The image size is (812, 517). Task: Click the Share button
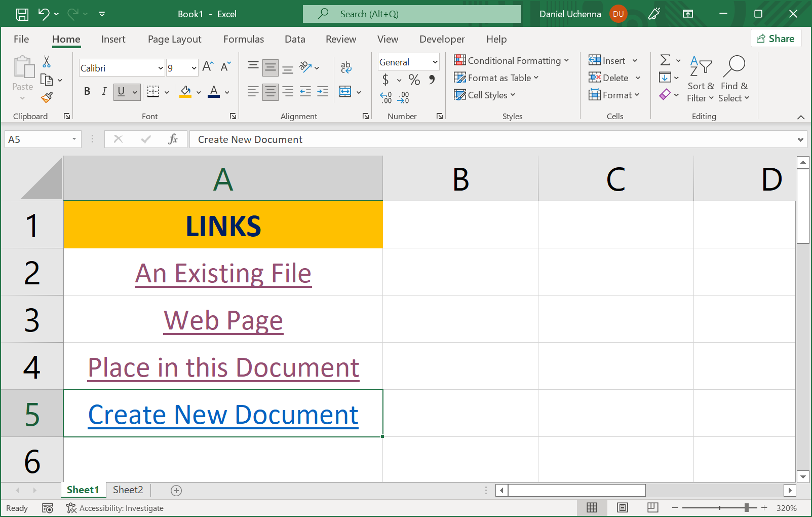click(x=776, y=38)
